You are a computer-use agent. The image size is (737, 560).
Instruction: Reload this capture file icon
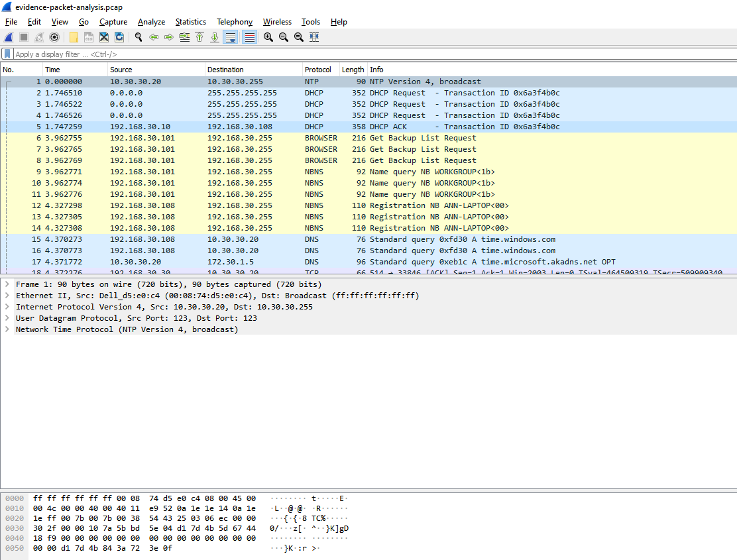coord(119,37)
